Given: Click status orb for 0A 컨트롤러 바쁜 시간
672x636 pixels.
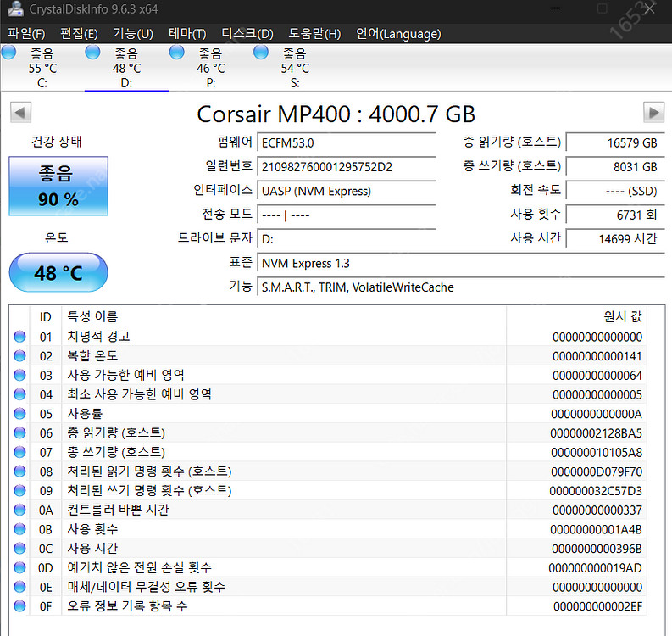Looking at the screenshot, I should 19,510.
